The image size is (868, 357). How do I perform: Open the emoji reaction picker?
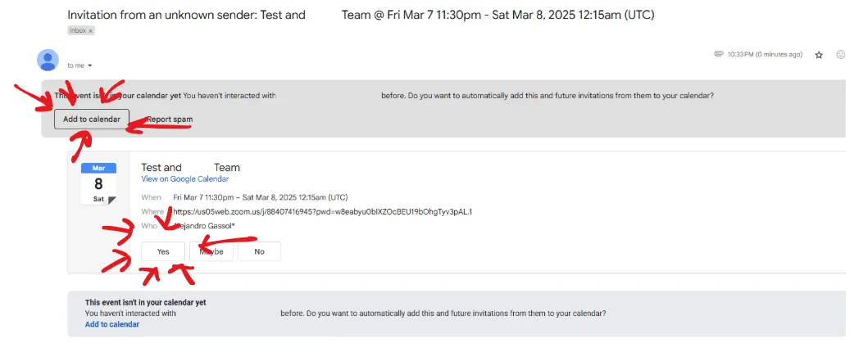840,55
